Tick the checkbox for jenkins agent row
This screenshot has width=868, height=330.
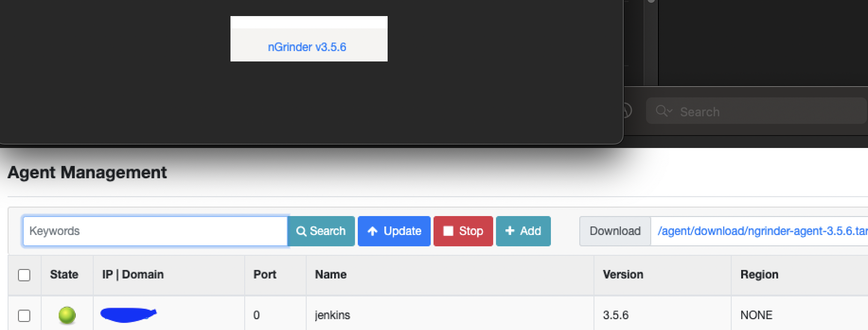coord(24,315)
